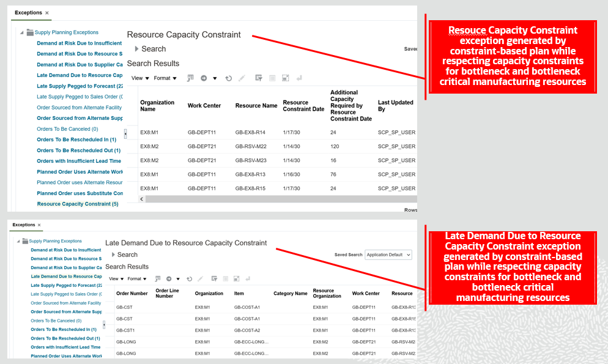Image resolution: width=608 pixels, height=364 pixels.
Task: Open Actions dropdown arrow in the Late Demand toolbar
Action: 178,279
